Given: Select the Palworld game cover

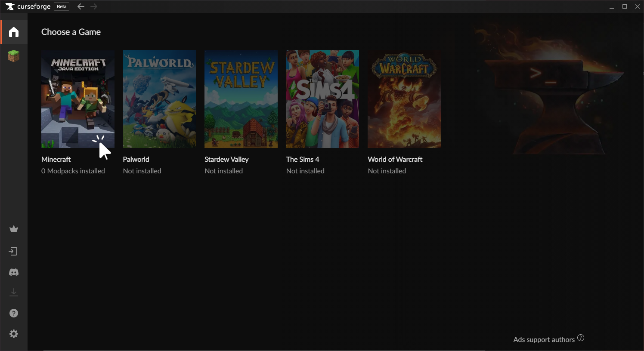Looking at the screenshot, I should click(x=159, y=99).
